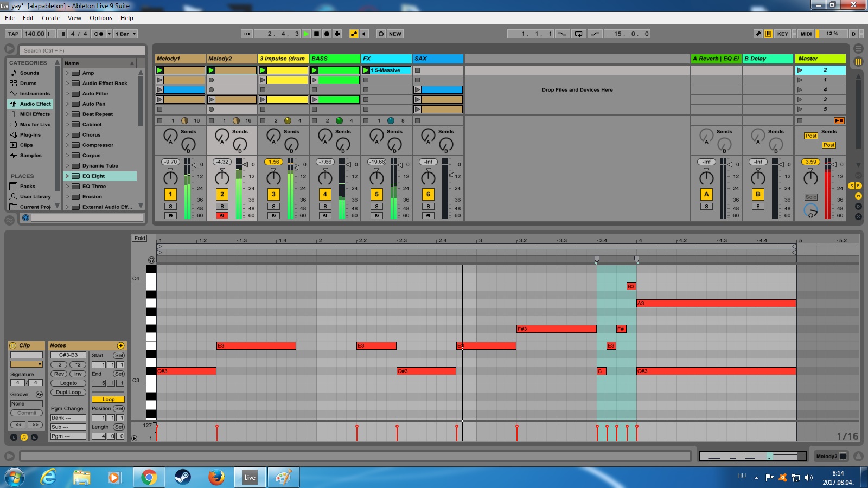Open the Options menu
Viewport: 868px width, 488px height.
[x=101, y=18]
